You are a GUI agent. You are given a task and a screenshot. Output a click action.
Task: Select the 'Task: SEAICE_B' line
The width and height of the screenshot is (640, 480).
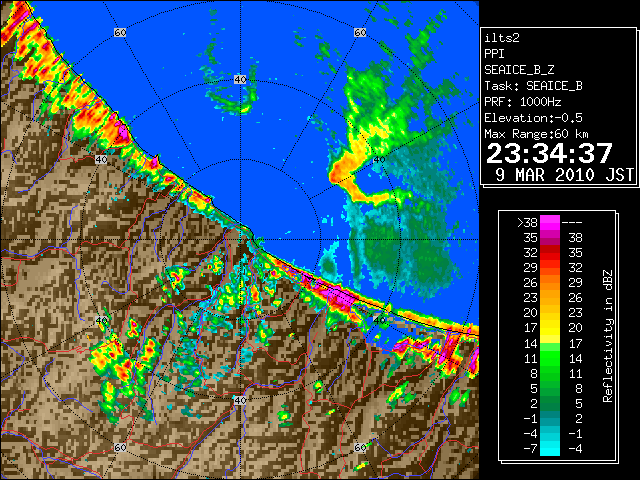[533, 86]
